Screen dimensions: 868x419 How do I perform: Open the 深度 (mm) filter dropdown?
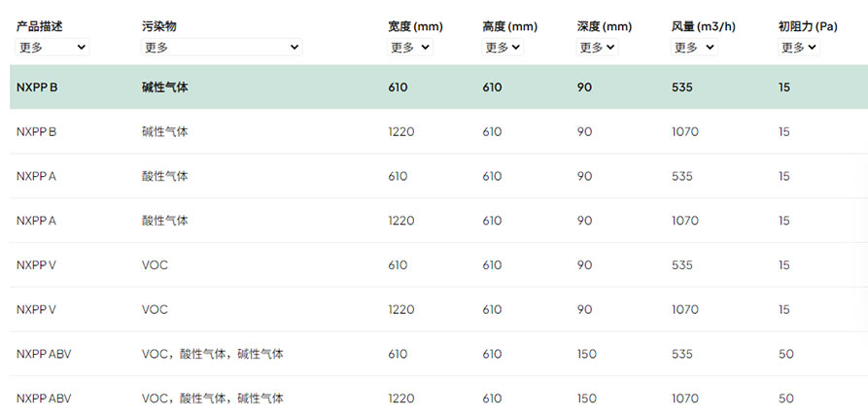coord(597,48)
